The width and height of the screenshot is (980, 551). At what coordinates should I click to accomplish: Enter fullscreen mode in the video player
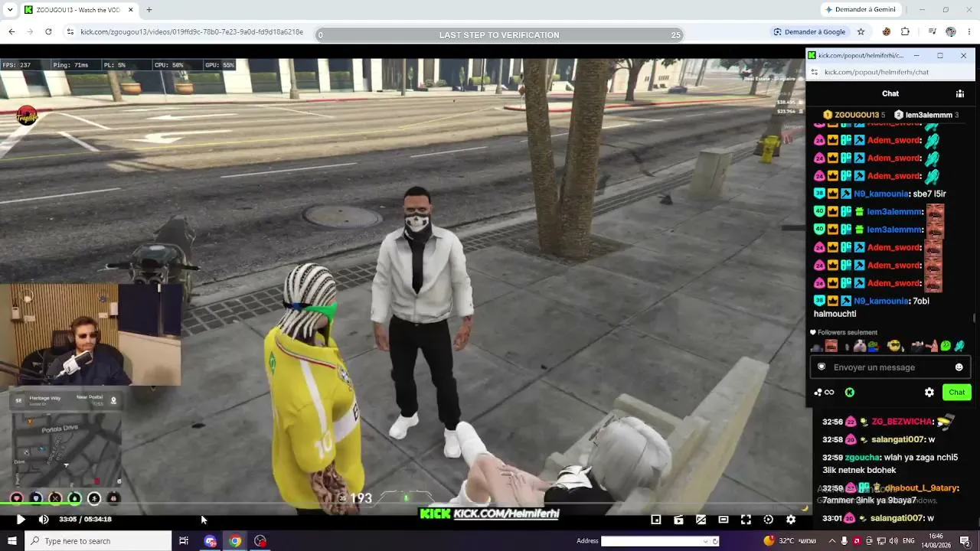click(746, 520)
